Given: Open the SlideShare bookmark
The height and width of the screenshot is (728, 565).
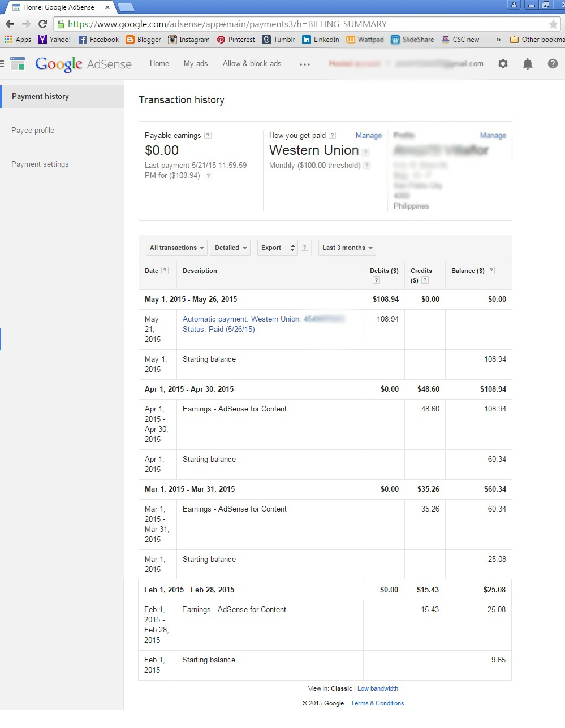Looking at the screenshot, I should click(x=412, y=40).
